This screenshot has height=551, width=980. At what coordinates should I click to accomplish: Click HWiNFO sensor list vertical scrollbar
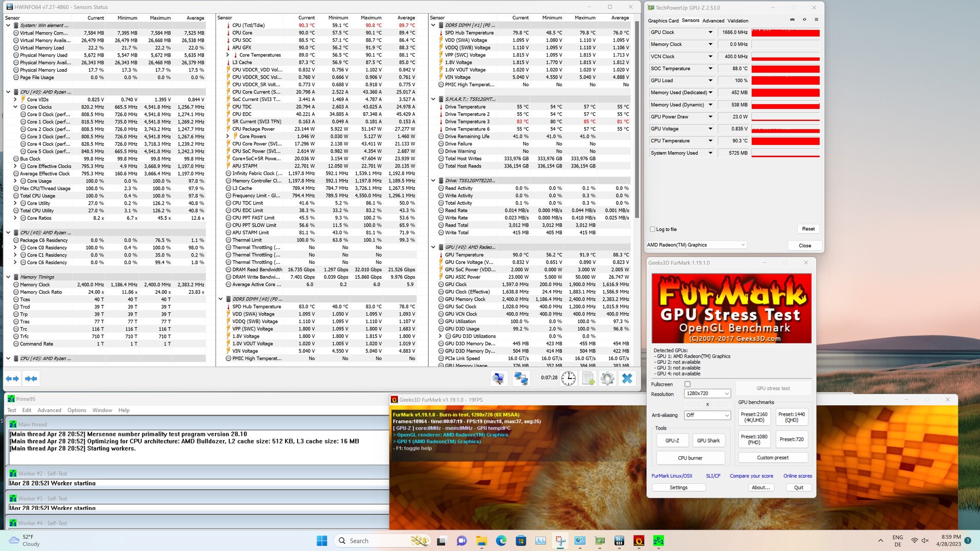coord(636,120)
